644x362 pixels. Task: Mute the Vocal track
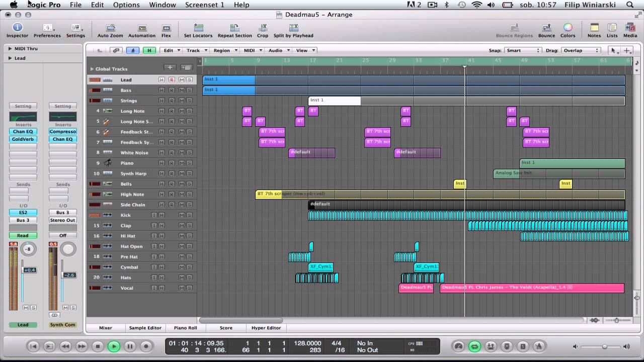pos(182,288)
